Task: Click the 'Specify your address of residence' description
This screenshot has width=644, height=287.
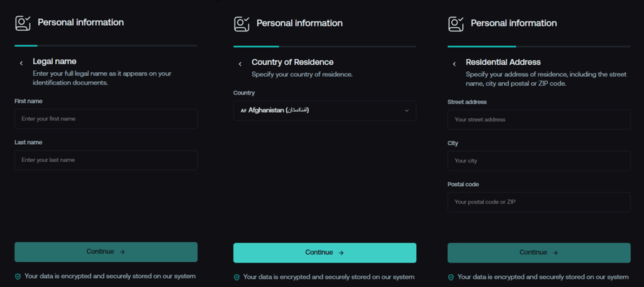Action: point(547,79)
